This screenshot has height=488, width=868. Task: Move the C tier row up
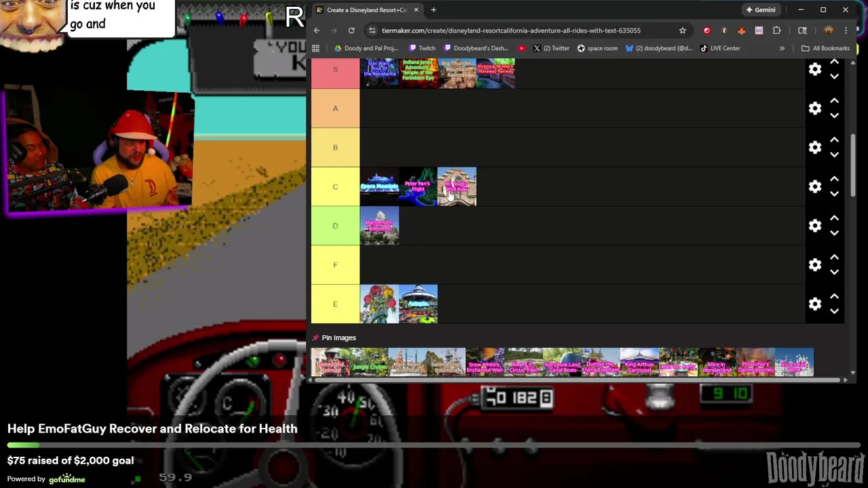[x=834, y=179]
